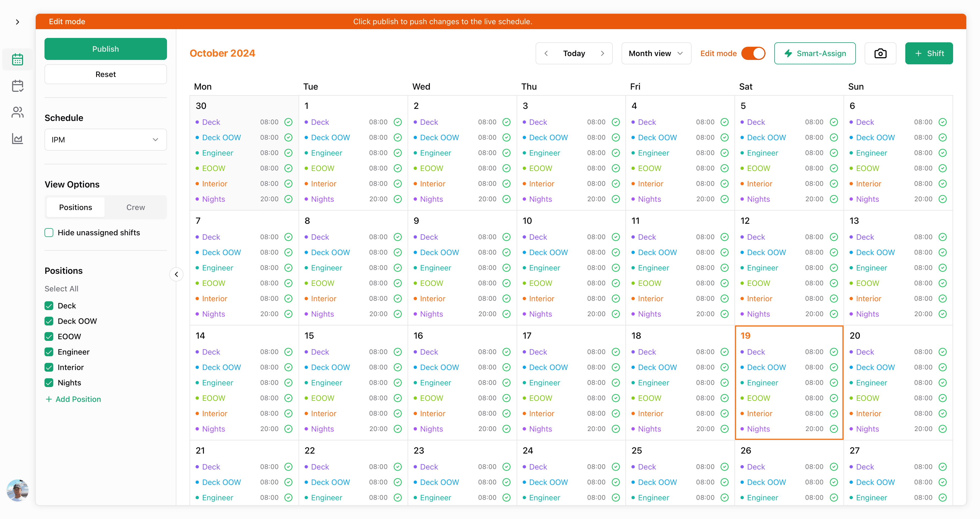Click the user avatar photo
Screen dimensions: 980x519
click(x=18, y=490)
